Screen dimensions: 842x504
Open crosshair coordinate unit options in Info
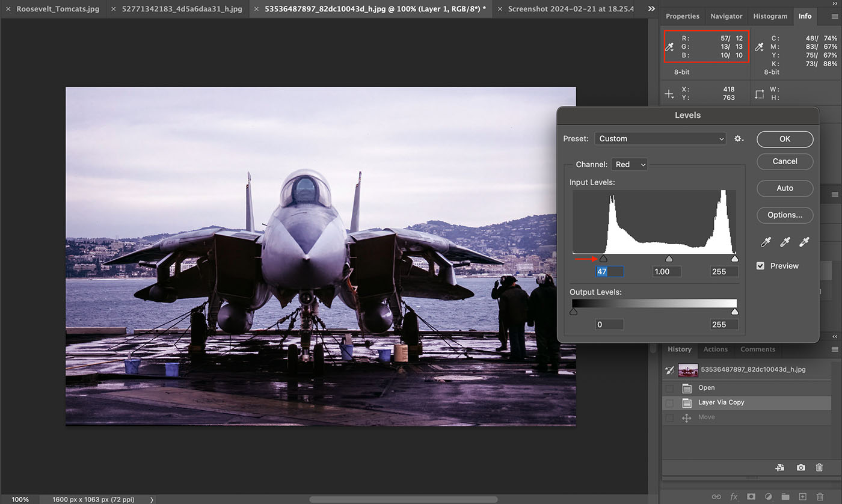click(x=669, y=94)
